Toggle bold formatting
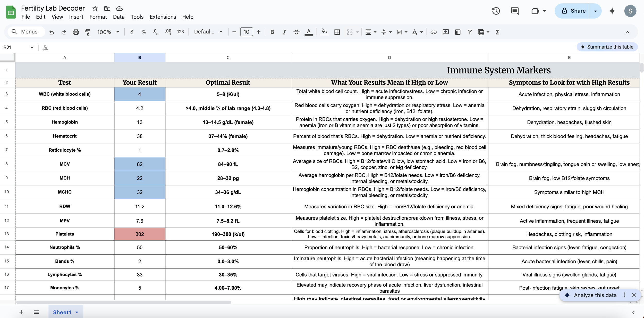This screenshot has width=644, height=318. click(272, 32)
